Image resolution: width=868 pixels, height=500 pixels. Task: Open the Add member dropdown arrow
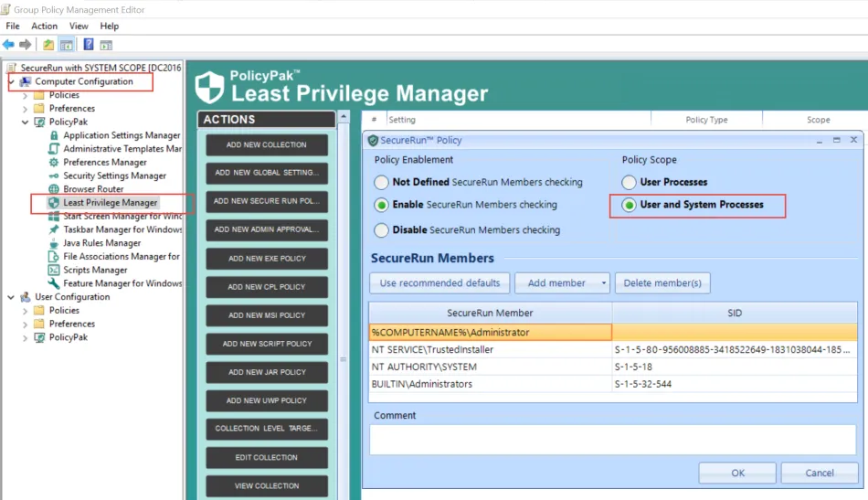point(603,283)
